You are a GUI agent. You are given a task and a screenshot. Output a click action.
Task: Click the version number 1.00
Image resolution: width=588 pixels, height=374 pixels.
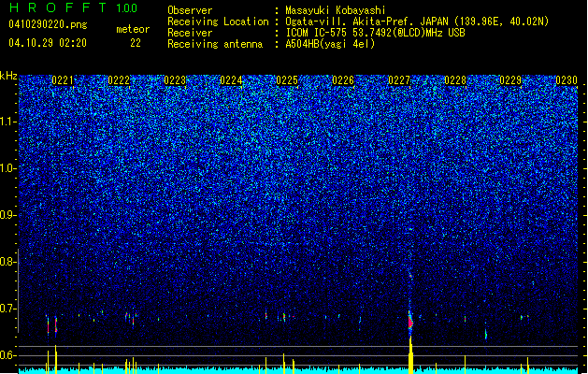[127, 7]
